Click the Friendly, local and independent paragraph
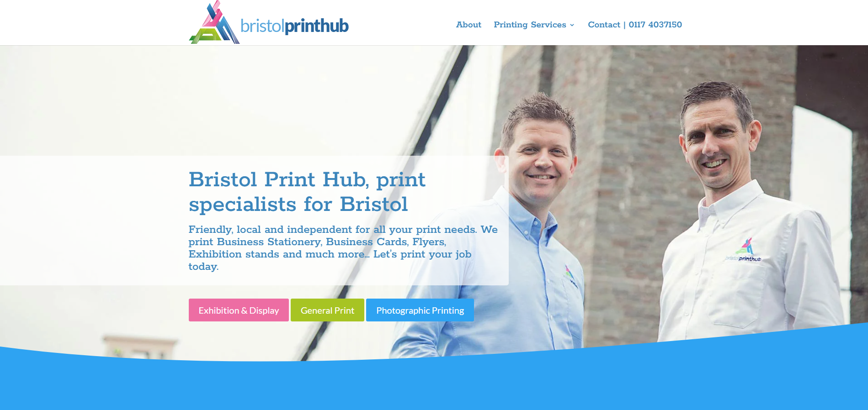The image size is (868, 410). (x=343, y=248)
